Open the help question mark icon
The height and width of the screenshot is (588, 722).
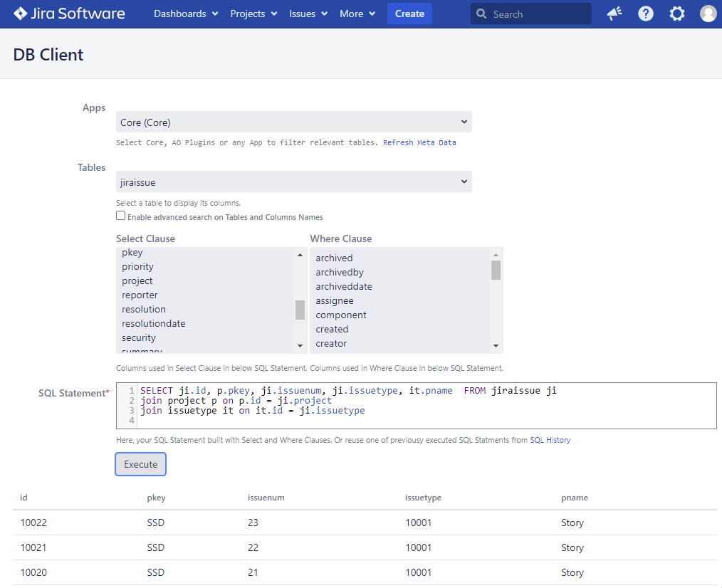pos(646,14)
